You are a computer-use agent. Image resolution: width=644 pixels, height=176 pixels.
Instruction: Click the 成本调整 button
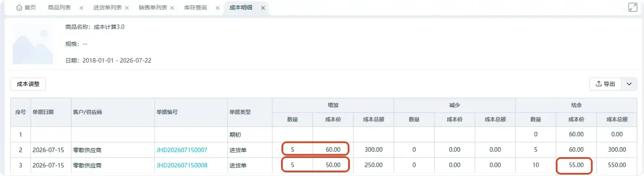28,84
